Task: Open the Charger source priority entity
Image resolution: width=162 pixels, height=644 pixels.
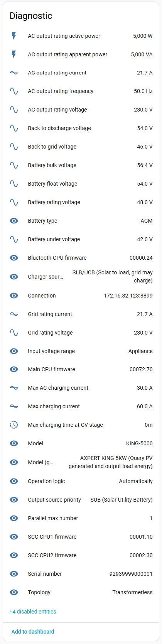Action: click(81, 277)
